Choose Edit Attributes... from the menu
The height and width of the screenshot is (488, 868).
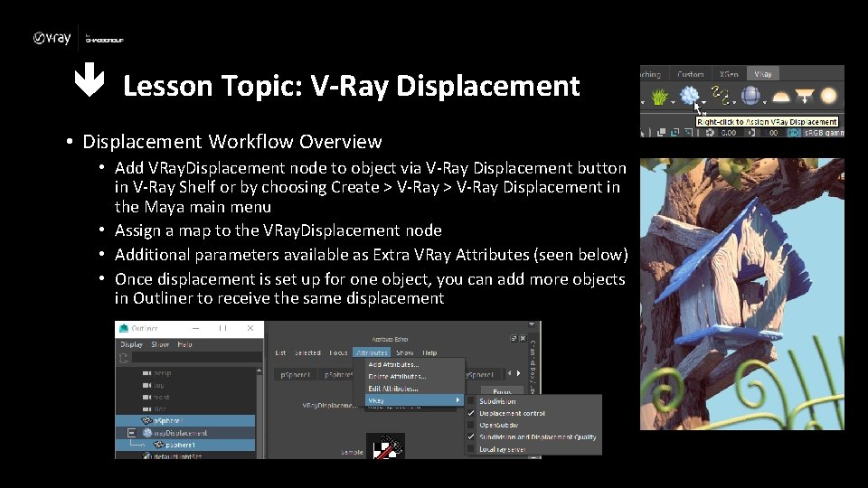pos(393,389)
